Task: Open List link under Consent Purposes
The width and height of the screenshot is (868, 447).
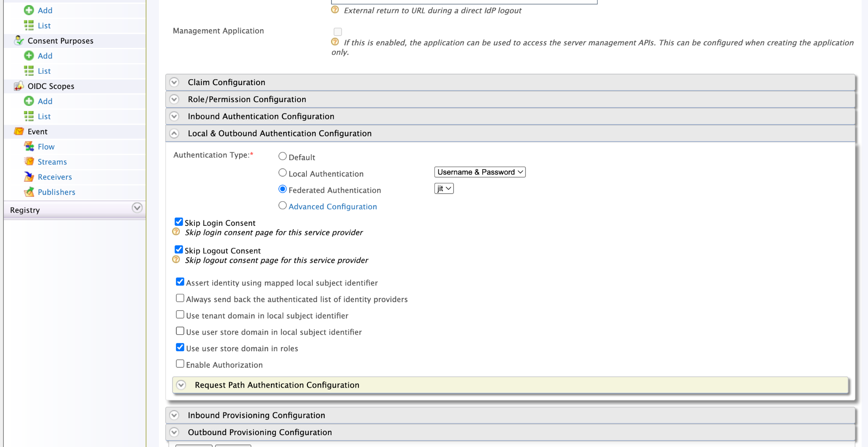Action: point(44,71)
